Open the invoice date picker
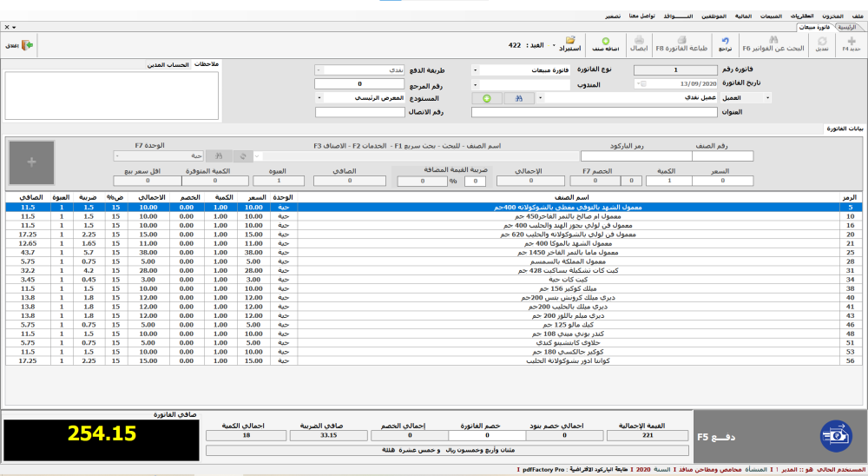868x476 pixels. point(640,84)
